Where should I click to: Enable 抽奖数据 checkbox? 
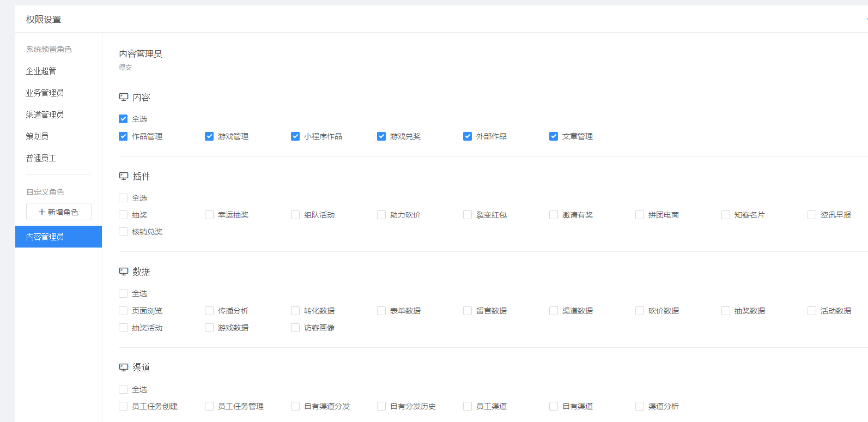pyautogui.click(x=726, y=311)
